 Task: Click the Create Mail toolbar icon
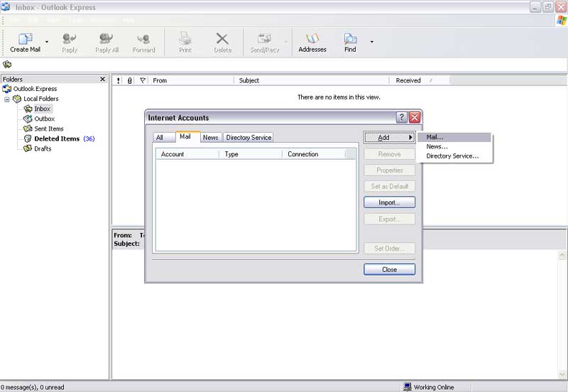point(25,43)
